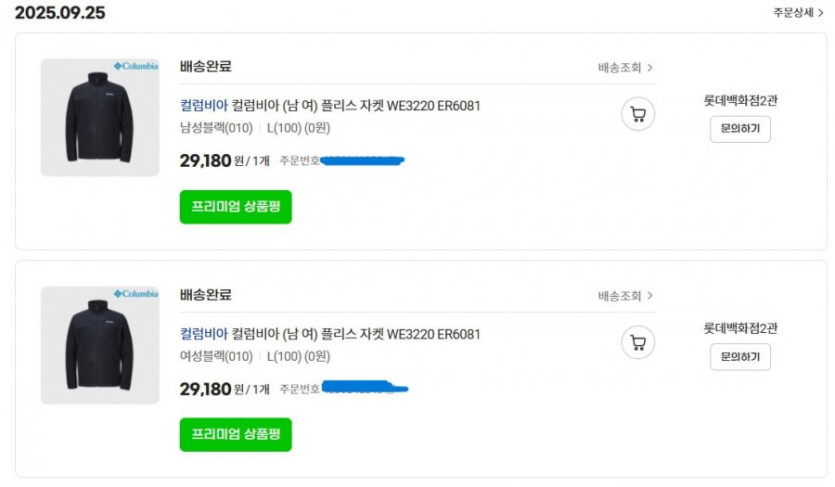Open 주문상세 order details link
The height and width of the screenshot is (487, 835).
(x=798, y=13)
